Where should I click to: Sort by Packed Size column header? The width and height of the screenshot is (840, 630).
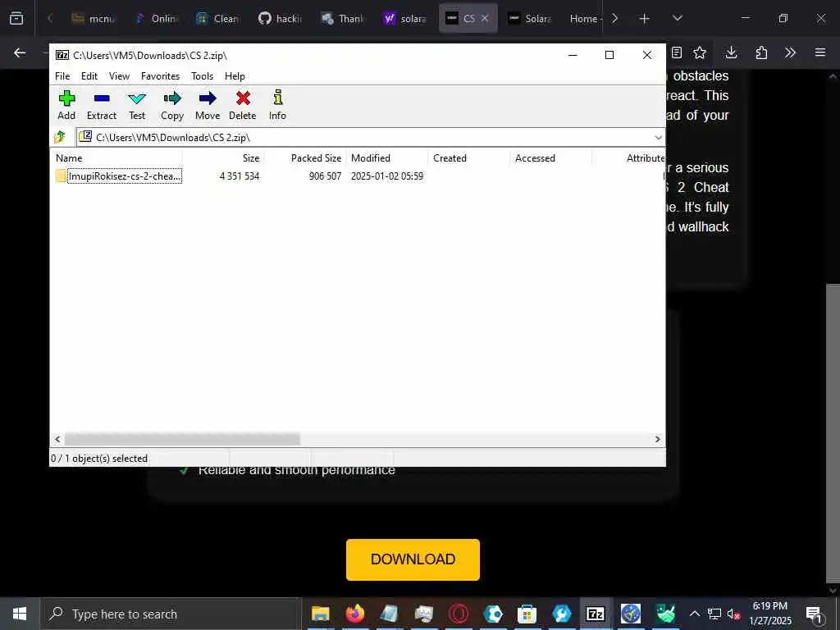(305, 158)
